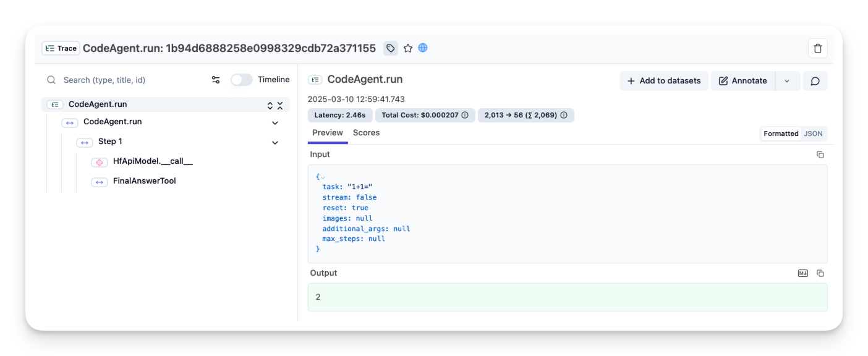Toggle markdown rendering for Output
868x356 pixels.
point(803,273)
